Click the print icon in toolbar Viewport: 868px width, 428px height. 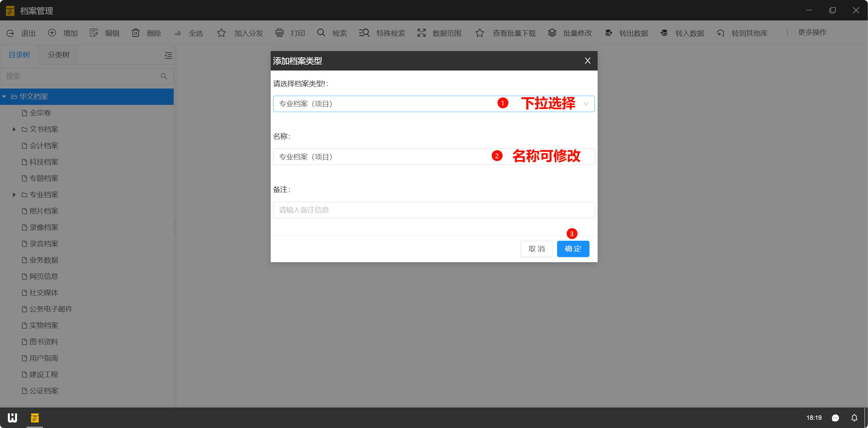click(279, 33)
